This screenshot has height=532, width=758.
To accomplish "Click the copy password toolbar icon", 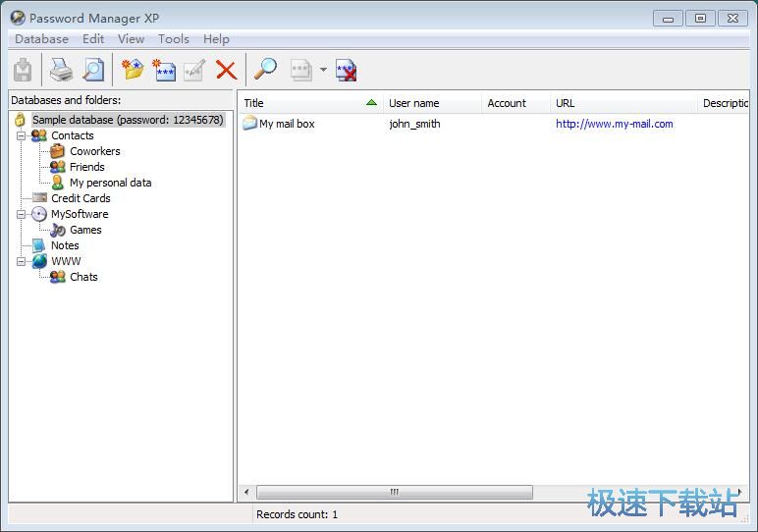I will coord(300,70).
